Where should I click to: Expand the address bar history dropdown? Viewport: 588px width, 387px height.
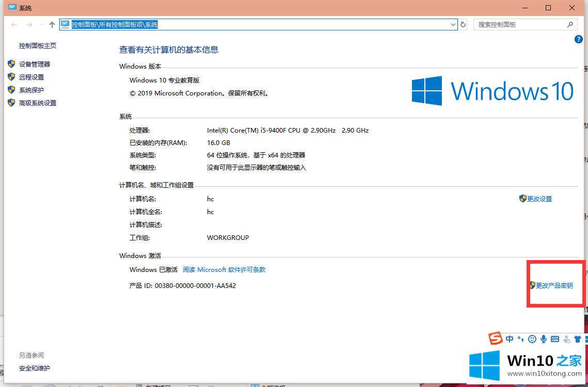coord(453,25)
